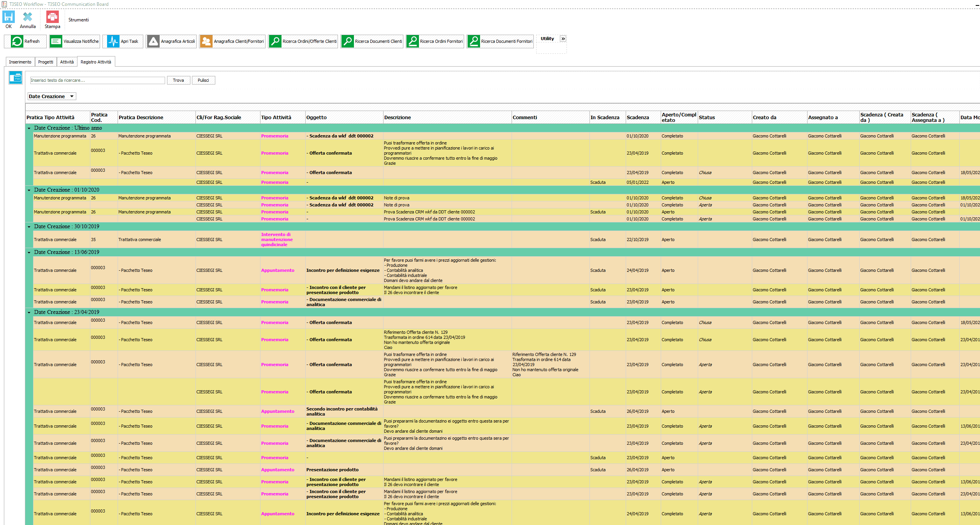Viewport: 980px width, 525px height.
Task: Switch to the Progetti tab
Action: [46, 62]
